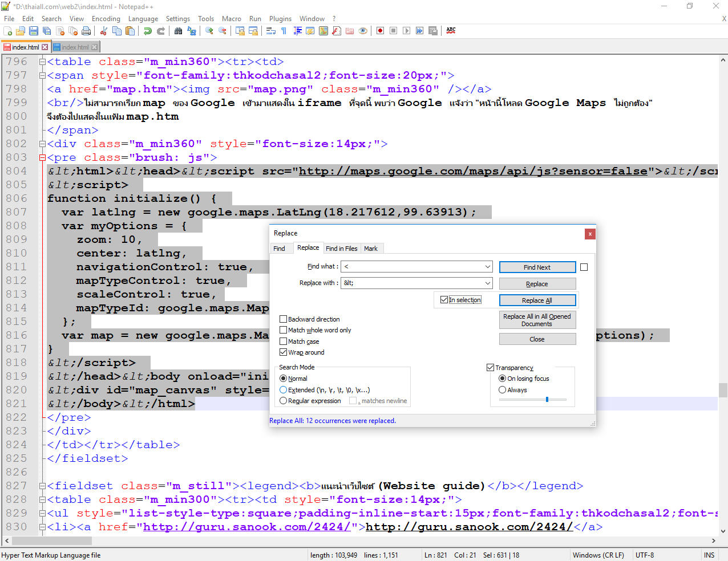
Task: Toggle Show All Characters pilcrow icon
Action: pyautogui.click(x=284, y=31)
